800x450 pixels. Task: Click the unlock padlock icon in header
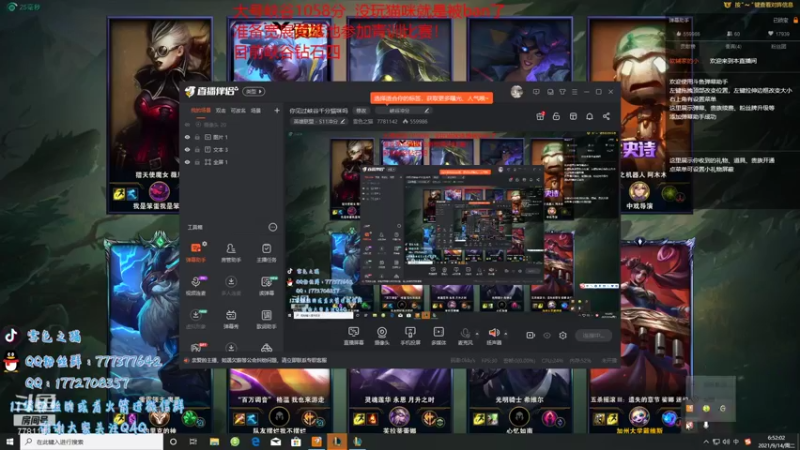pyautogui.click(x=556, y=116)
